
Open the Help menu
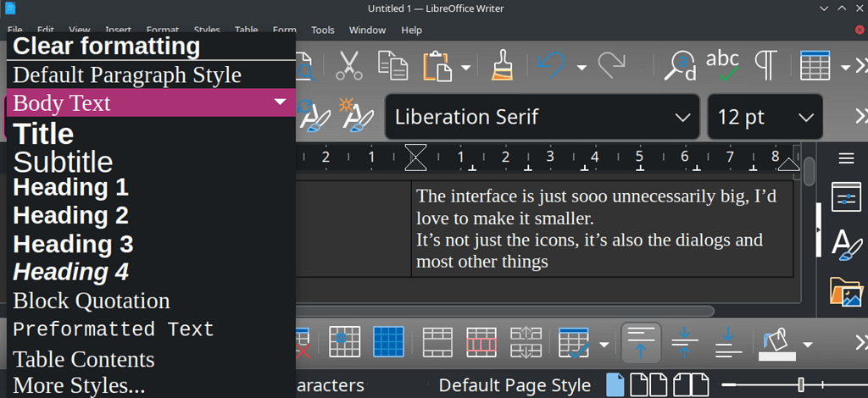pyautogui.click(x=411, y=30)
